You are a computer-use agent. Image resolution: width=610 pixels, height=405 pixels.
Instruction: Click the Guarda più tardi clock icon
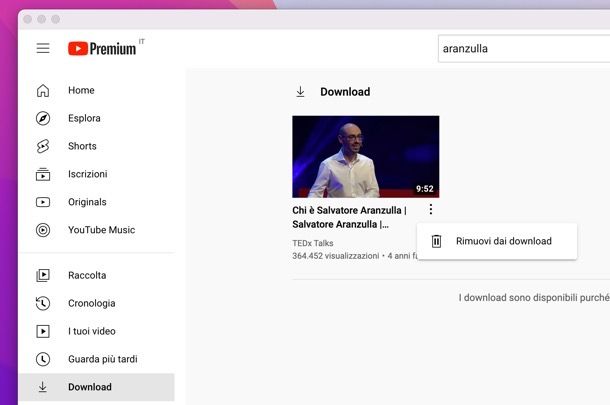pos(43,359)
